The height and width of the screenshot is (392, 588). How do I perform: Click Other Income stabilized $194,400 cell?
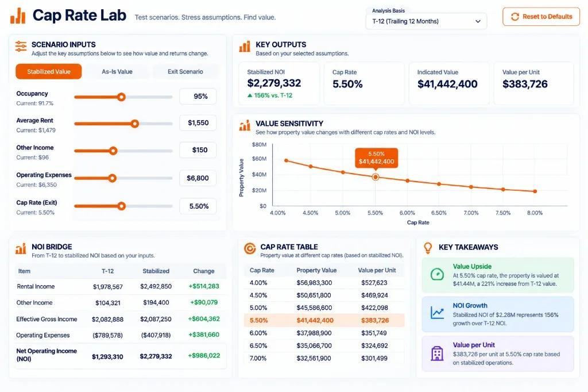coord(156,303)
